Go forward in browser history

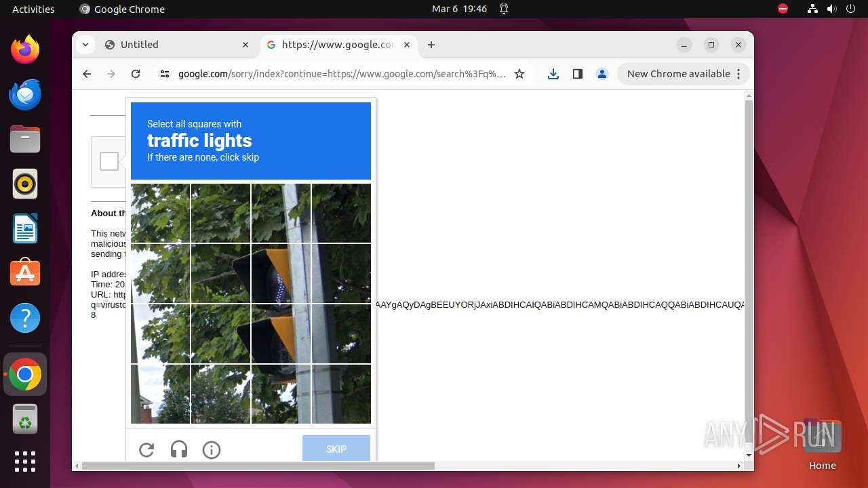[x=111, y=74]
